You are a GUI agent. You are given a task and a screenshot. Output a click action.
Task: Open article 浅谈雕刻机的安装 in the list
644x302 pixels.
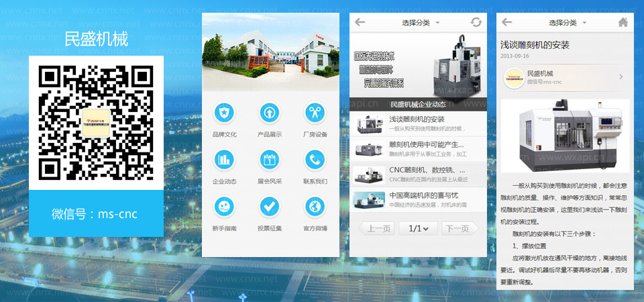tap(418, 123)
